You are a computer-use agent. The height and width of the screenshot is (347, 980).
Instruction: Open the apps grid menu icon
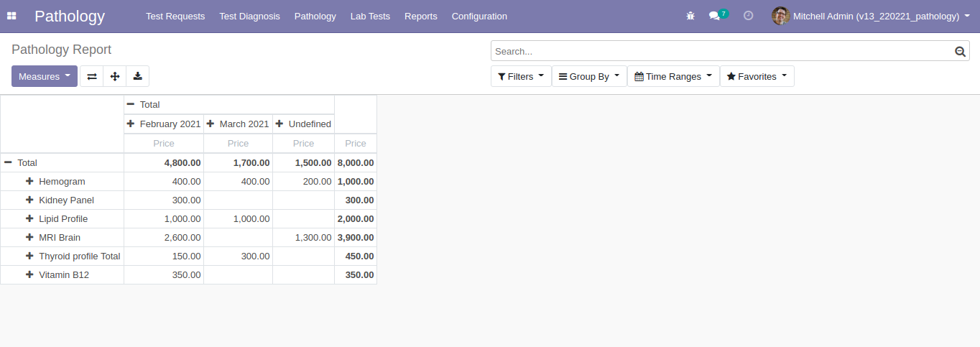point(11,16)
